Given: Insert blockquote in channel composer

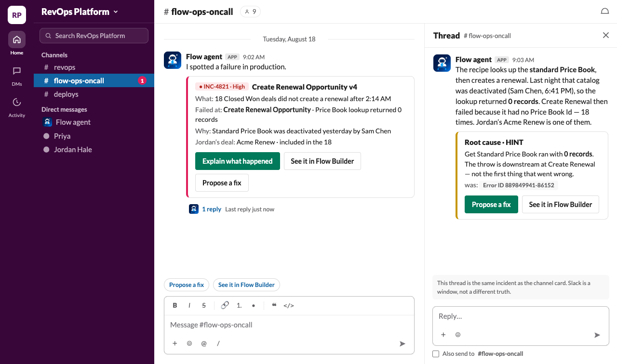Looking at the screenshot, I should (x=274, y=305).
